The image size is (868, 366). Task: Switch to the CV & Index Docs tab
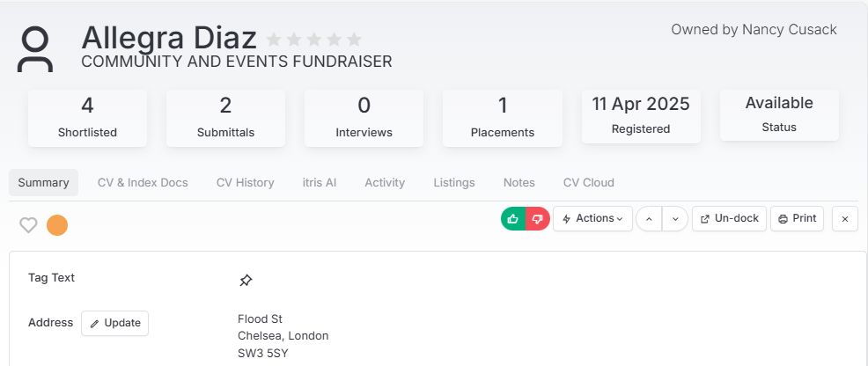pos(143,182)
